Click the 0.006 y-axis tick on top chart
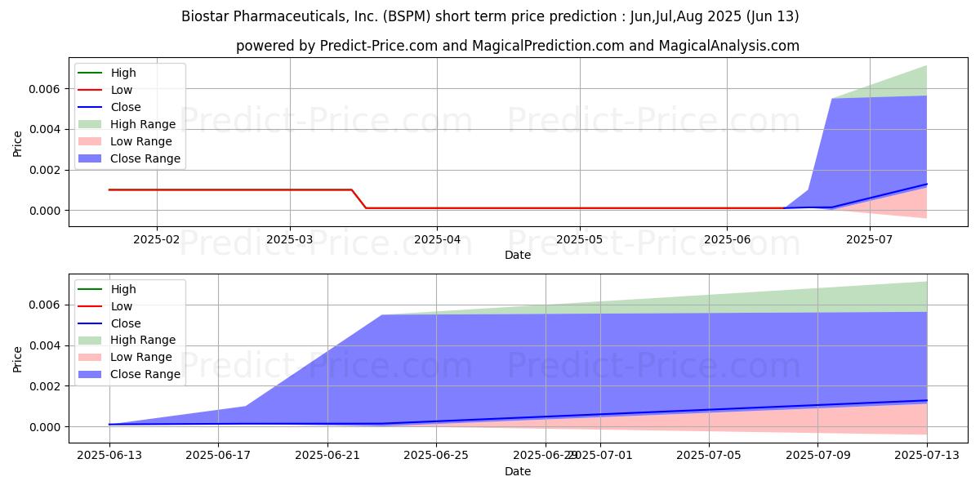 [x=46, y=88]
